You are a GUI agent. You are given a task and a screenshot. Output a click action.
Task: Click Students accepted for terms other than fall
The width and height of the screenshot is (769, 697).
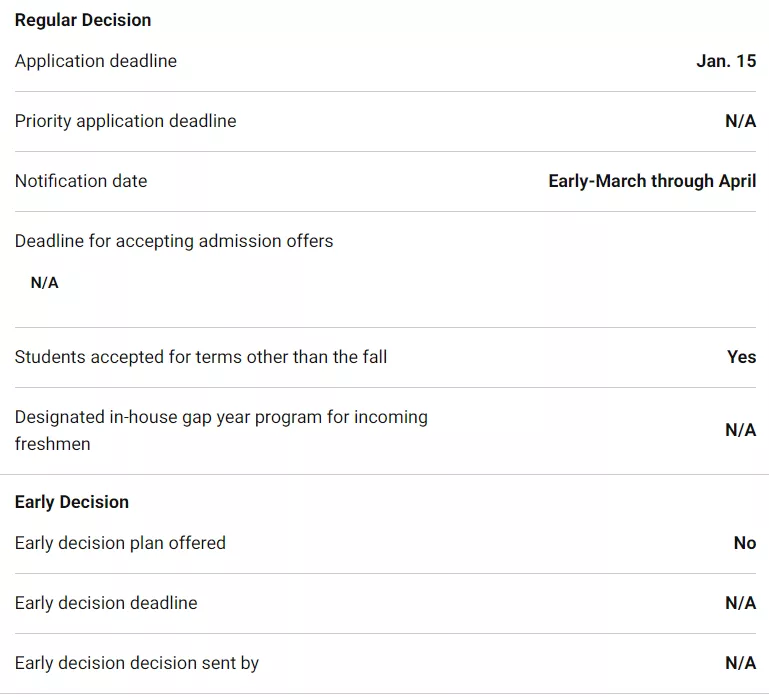201,357
